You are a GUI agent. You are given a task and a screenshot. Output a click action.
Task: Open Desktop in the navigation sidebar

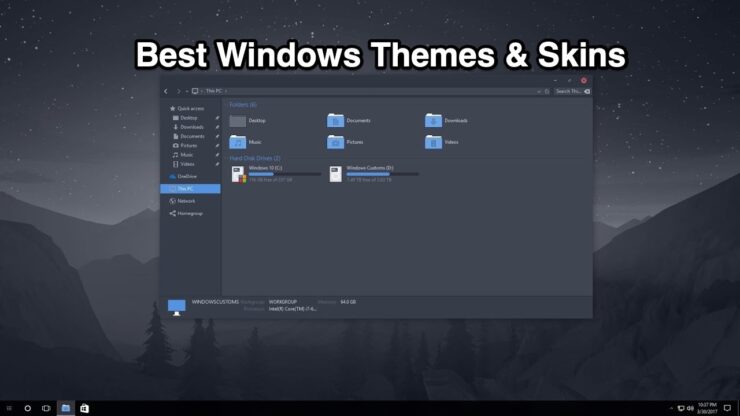pyautogui.click(x=185, y=118)
